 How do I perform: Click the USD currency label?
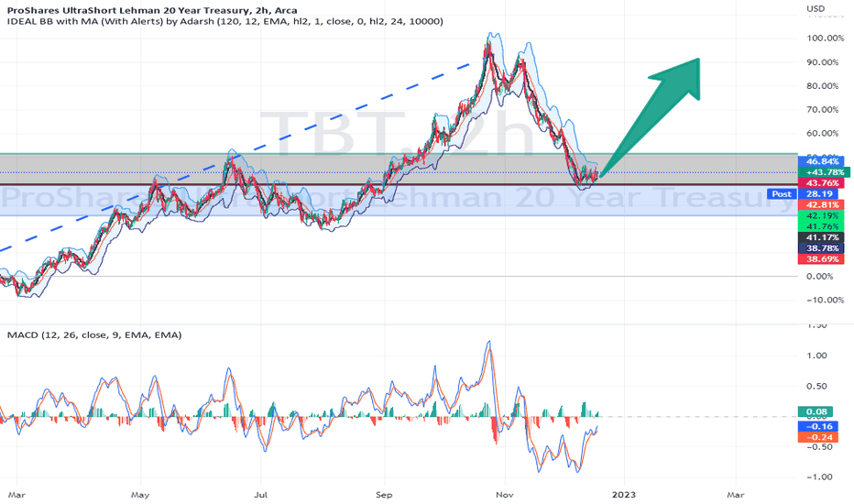[x=816, y=9]
